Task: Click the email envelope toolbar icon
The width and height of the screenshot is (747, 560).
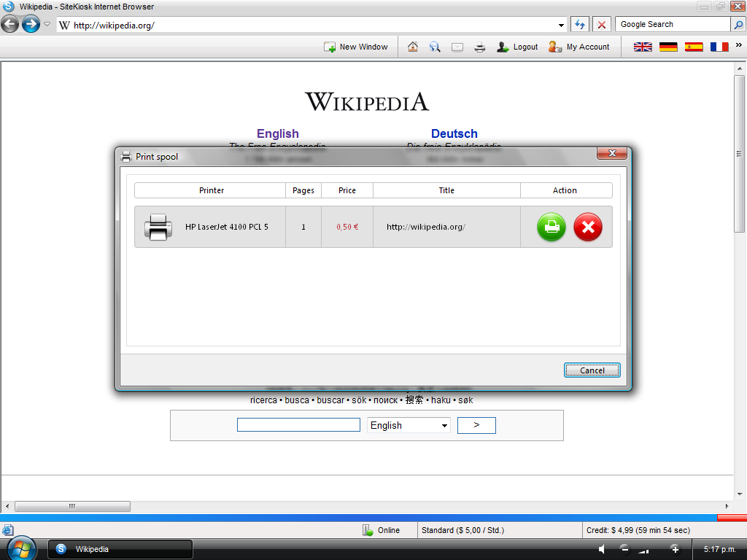Action: click(x=457, y=47)
